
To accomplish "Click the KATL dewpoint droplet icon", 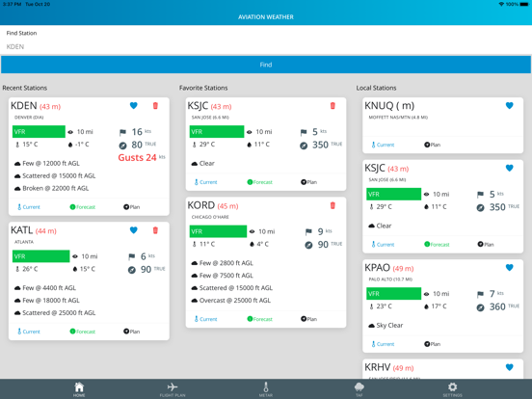I will (x=75, y=269).
